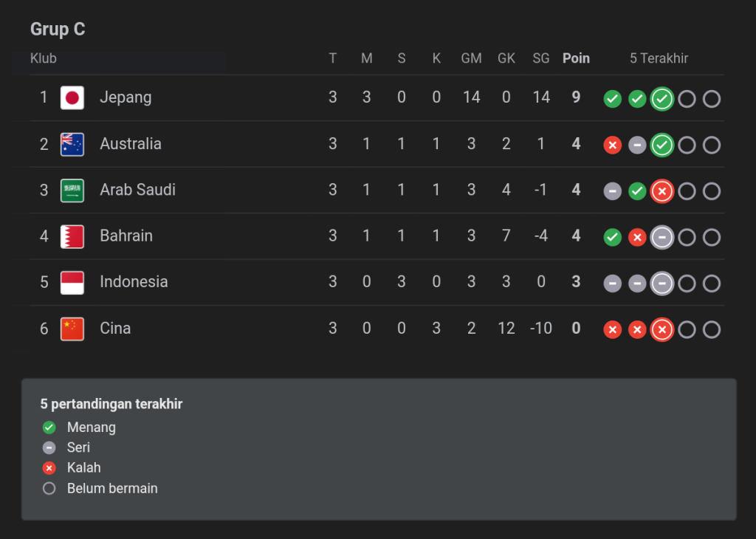
Task: Click the Australia flag icon
Action: point(72,144)
